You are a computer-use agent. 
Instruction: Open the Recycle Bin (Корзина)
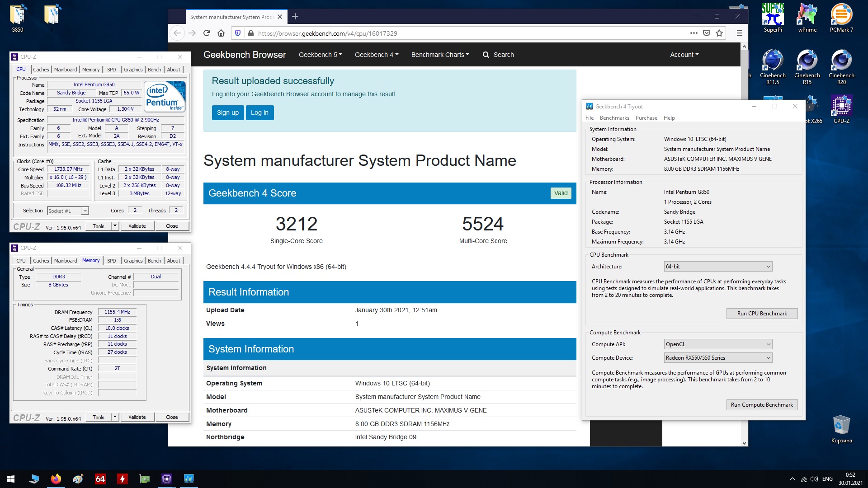(841, 429)
